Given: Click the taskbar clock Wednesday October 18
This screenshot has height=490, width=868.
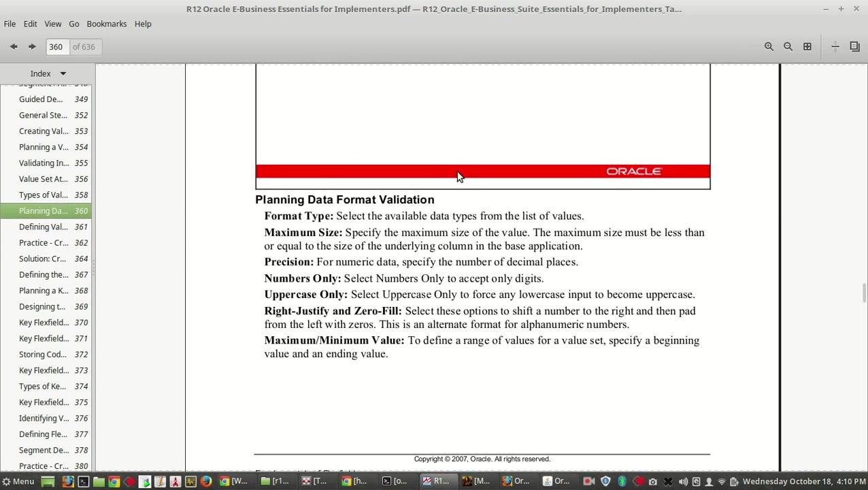Looking at the screenshot, I should click(x=803, y=481).
